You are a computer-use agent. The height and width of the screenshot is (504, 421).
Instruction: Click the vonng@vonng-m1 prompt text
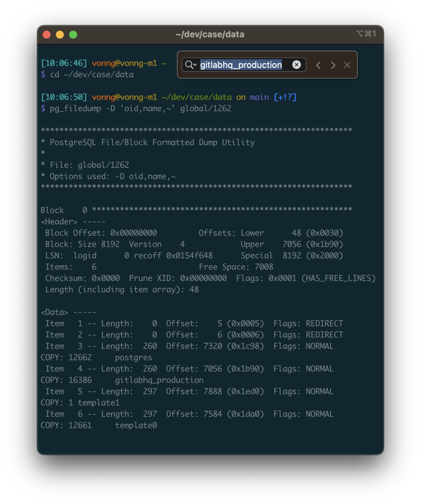(x=124, y=63)
